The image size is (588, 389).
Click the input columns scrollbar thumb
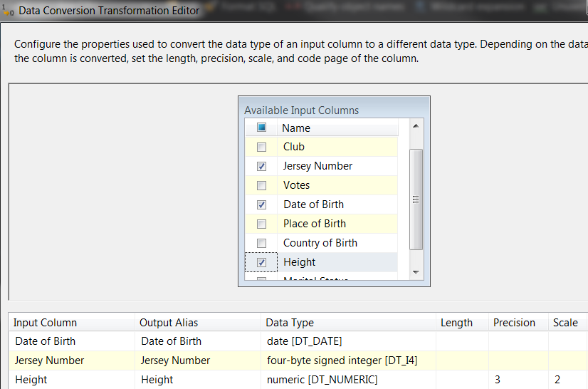tap(416, 199)
